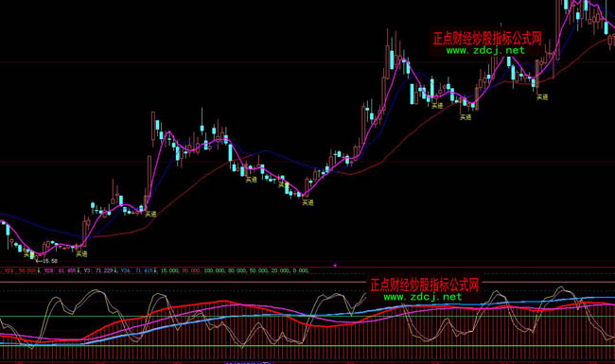The image size is (615, 364).
Task: Select the blue V3A indicator label
Action: click(x=126, y=270)
